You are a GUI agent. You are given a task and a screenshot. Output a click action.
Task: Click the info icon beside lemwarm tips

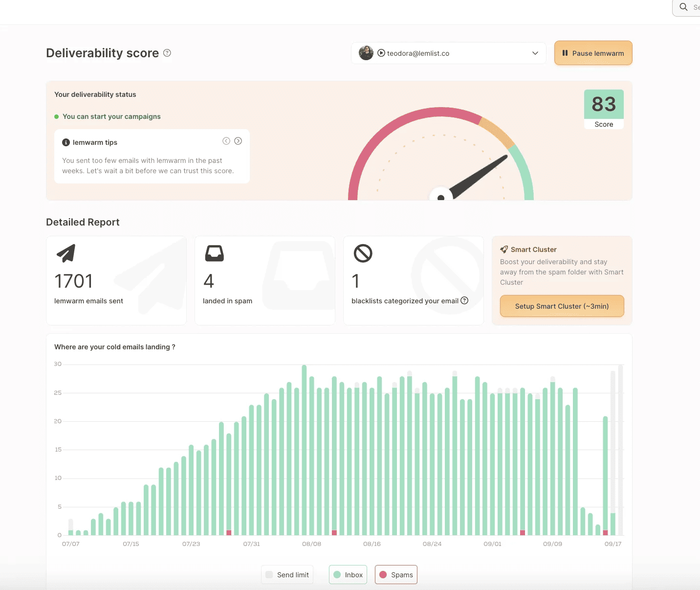[66, 142]
